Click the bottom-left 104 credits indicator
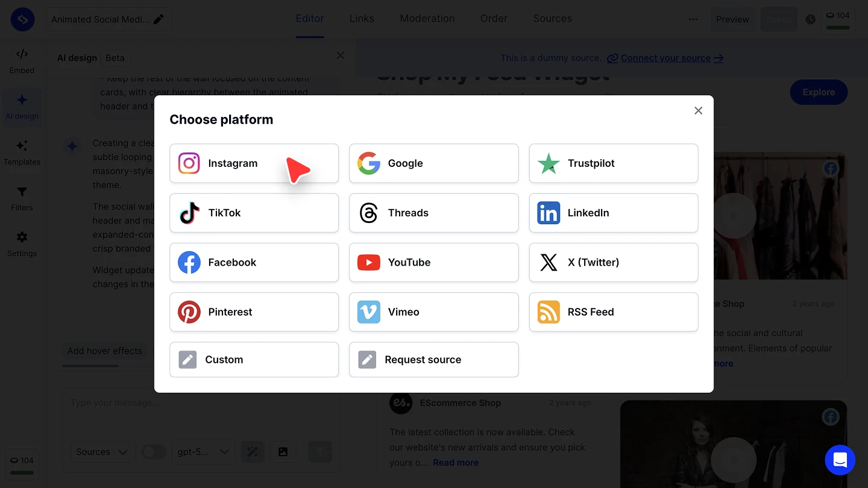Screen dimensions: 868x488 (x=22, y=464)
